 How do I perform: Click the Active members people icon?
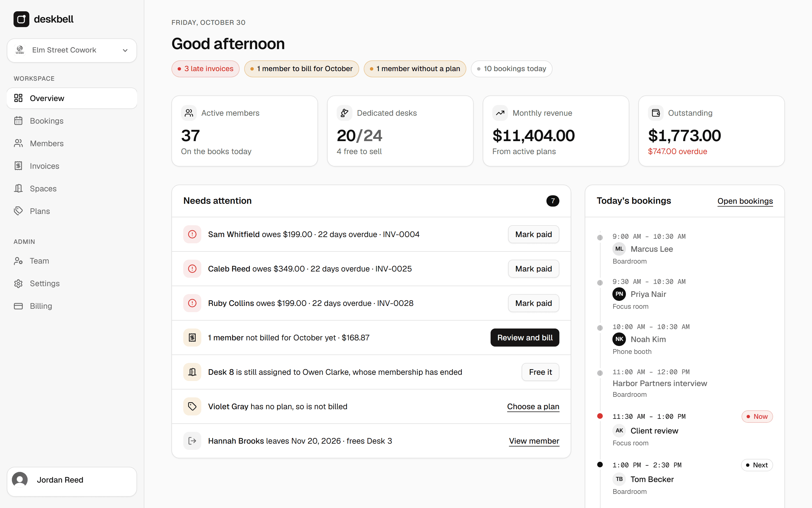[x=189, y=113]
